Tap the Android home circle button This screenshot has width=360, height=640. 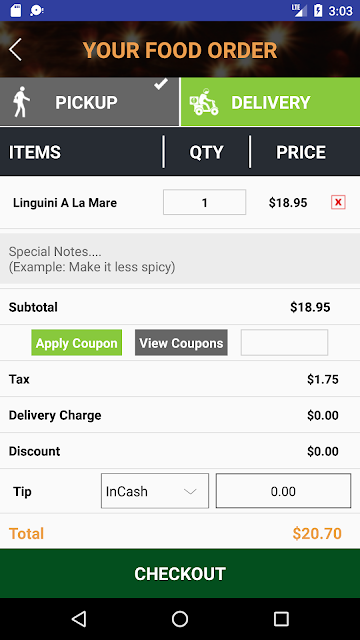coord(180,619)
